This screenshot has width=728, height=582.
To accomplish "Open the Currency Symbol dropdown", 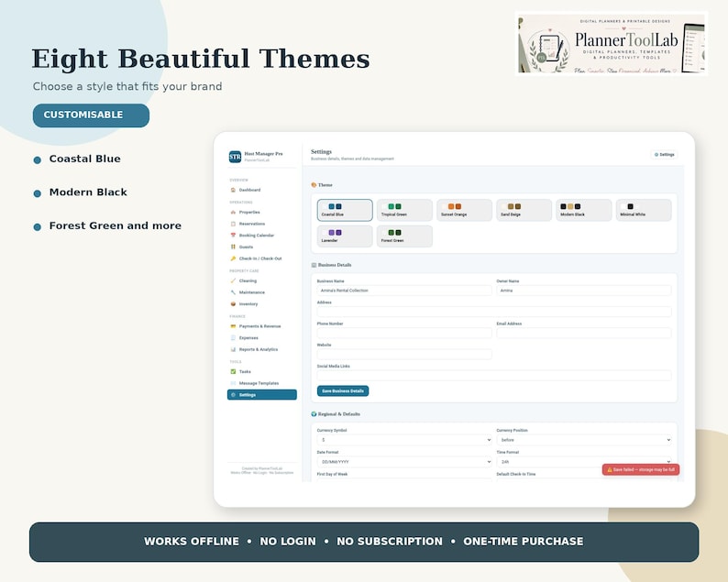I will 404,440.
